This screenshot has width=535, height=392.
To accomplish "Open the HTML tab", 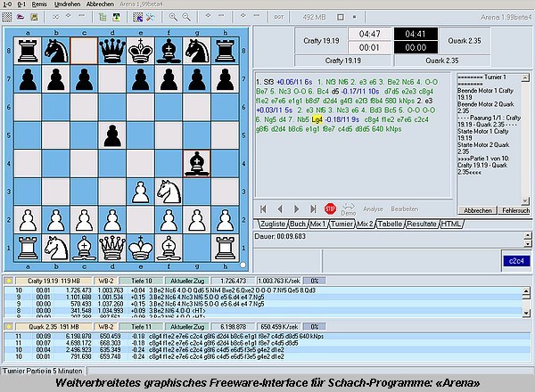I will coord(450,224).
